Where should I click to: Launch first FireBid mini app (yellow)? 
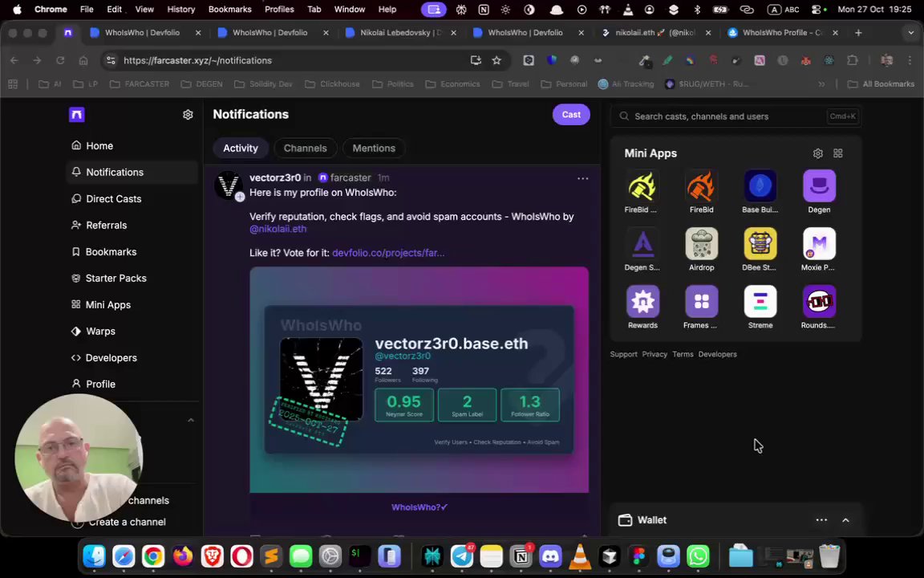pyautogui.click(x=642, y=192)
